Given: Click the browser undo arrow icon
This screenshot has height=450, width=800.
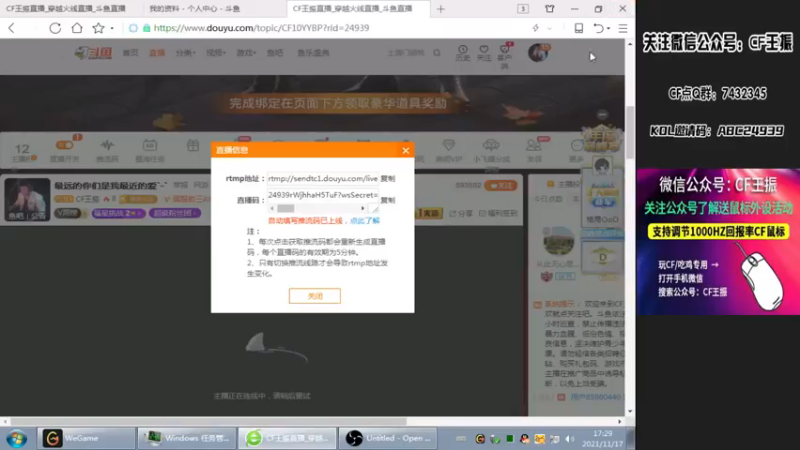Looking at the screenshot, I should pos(598,28).
